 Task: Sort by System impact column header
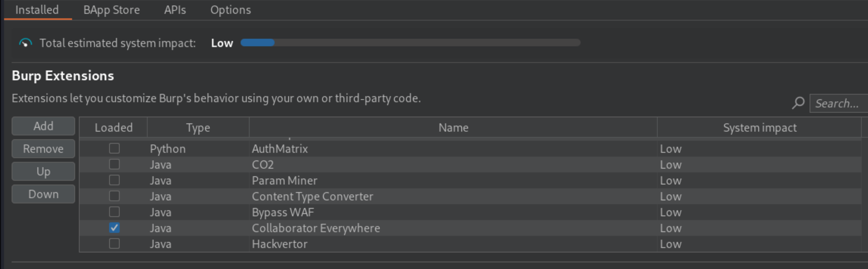click(x=759, y=128)
